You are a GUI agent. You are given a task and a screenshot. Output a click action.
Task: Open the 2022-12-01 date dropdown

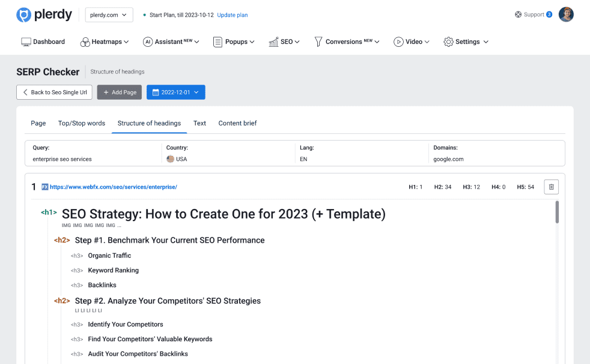[175, 93]
